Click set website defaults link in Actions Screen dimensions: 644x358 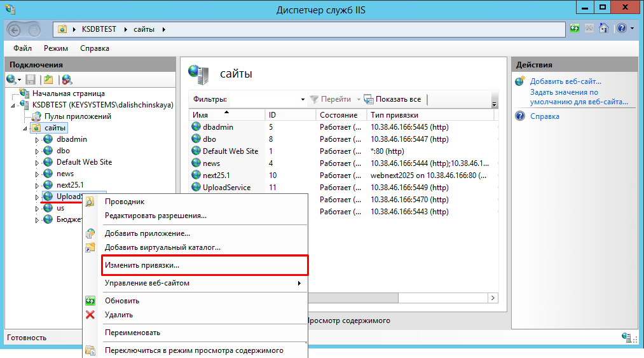click(x=579, y=97)
